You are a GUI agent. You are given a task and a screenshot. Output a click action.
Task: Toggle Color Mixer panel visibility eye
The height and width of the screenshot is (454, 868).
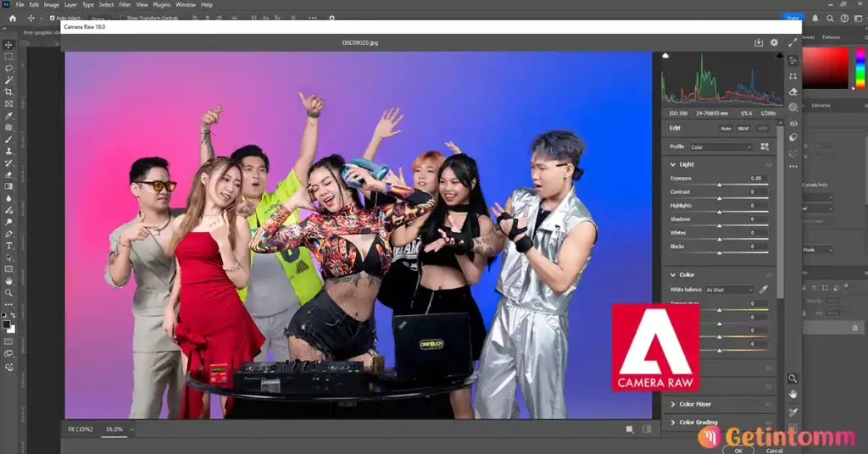(768, 404)
